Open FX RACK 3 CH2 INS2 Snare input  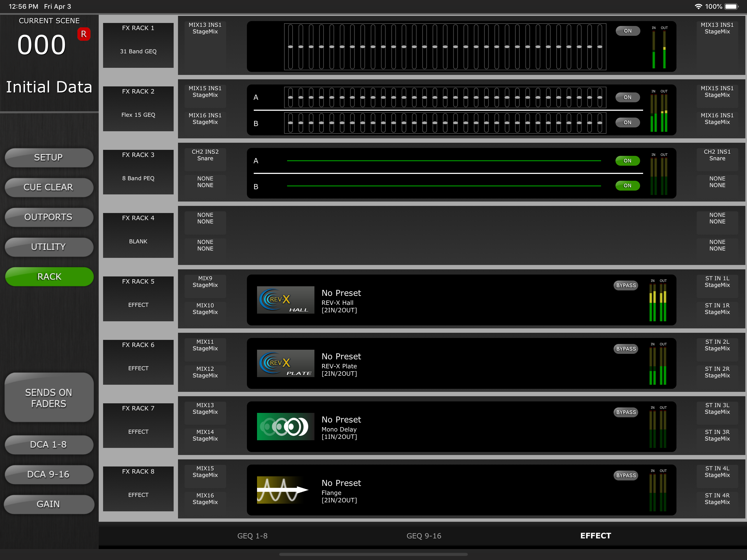[x=205, y=155]
